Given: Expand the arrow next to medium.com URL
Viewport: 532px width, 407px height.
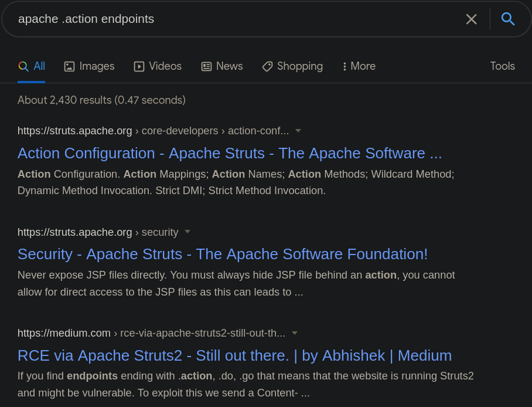Looking at the screenshot, I should coord(295,333).
